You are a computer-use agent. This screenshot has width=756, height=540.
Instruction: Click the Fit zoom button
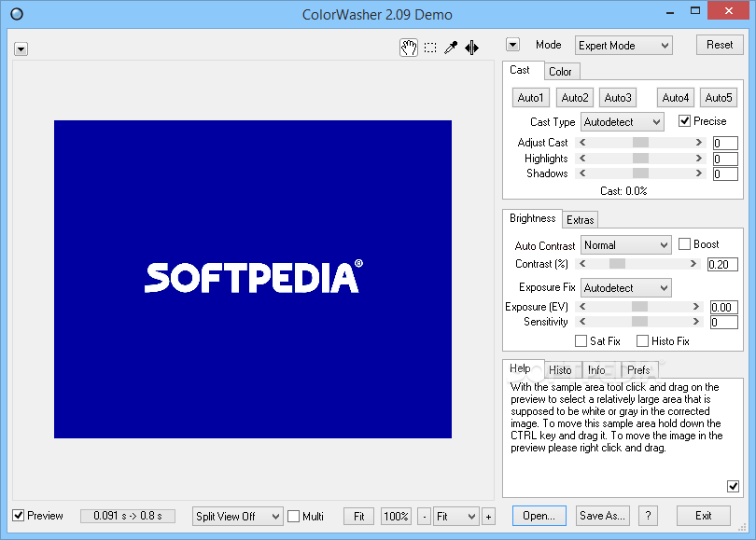click(x=358, y=517)
